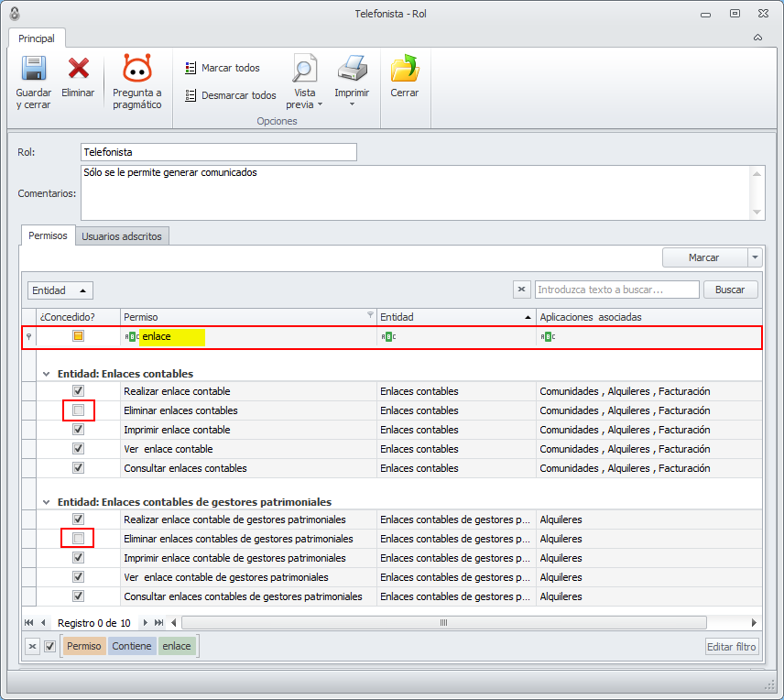
Task: Click the Permiso filter cell ABC icon
Action: coord(132,337)
